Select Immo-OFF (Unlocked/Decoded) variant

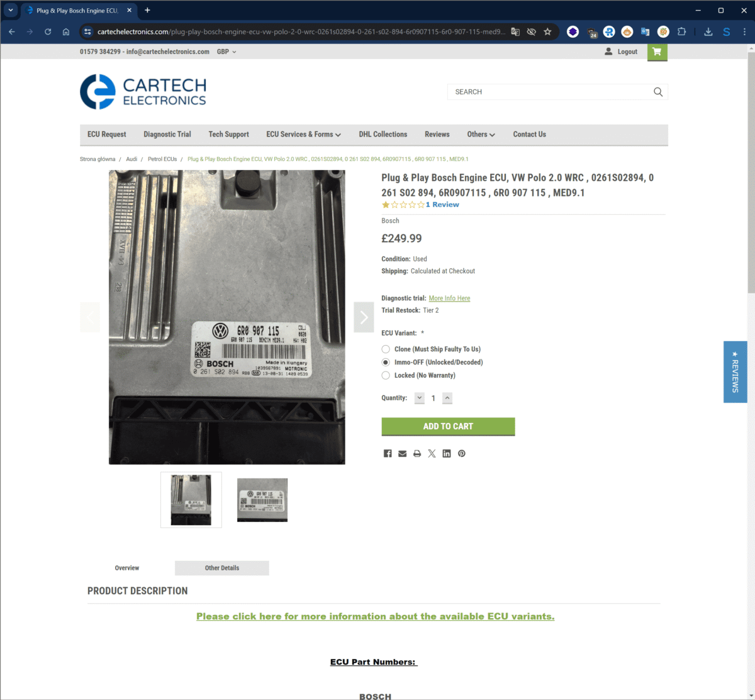(x=386, y=362)
